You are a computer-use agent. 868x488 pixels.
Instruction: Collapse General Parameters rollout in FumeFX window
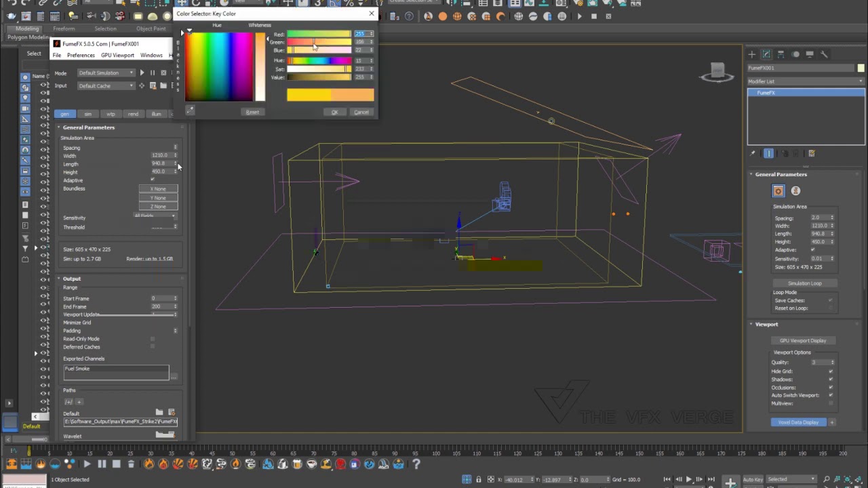88,127
